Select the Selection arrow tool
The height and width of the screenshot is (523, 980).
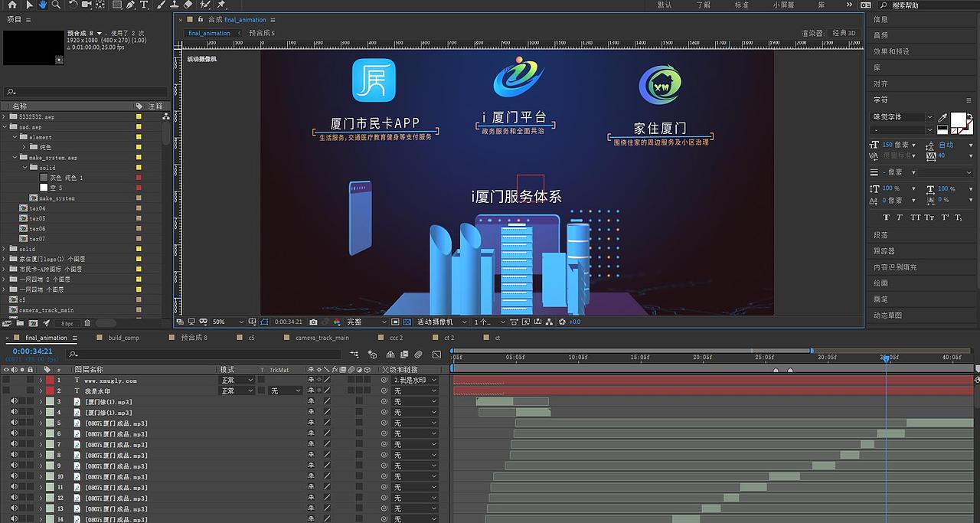(29, 5)
